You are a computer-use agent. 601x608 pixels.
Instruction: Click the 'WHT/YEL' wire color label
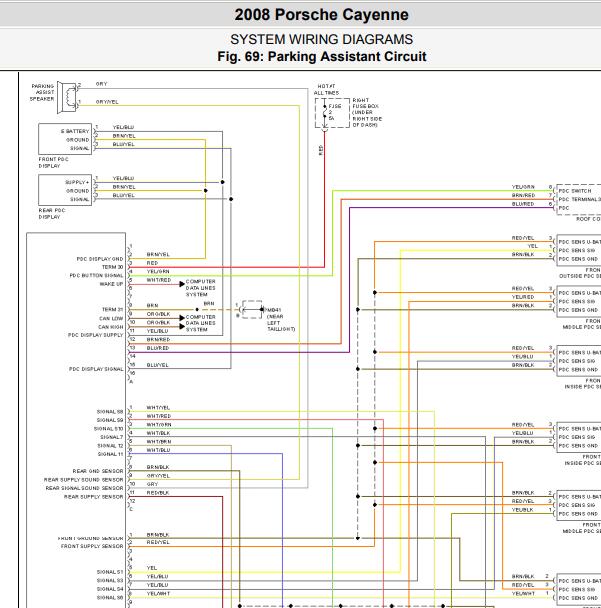(x=158, y=408)
